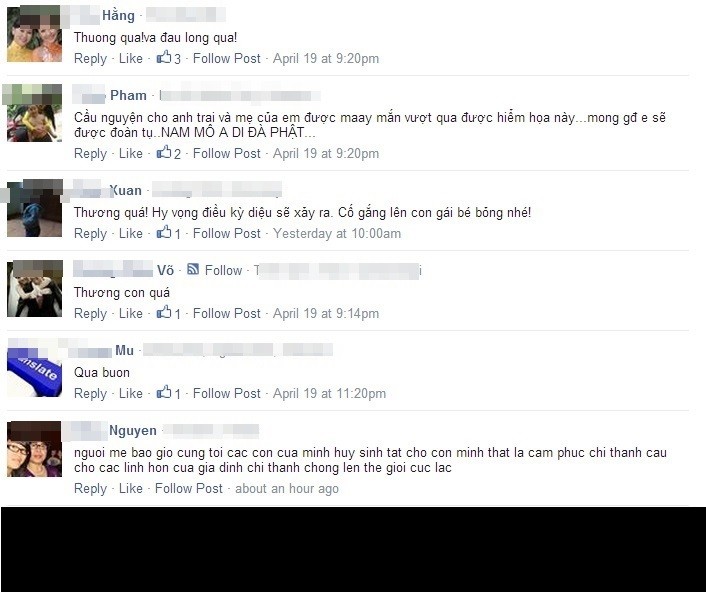This screenshot has height=592, width=706.
Task: Click the 'Yesterday at 10:00am' timestamp
Action: [x=337, y=234]
